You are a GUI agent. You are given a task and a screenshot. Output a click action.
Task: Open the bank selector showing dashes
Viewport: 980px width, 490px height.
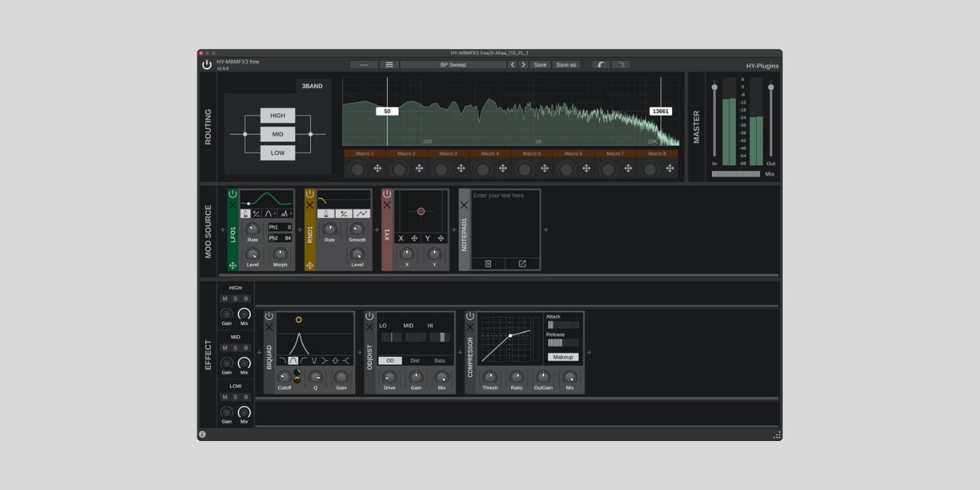tap(364, 64)
